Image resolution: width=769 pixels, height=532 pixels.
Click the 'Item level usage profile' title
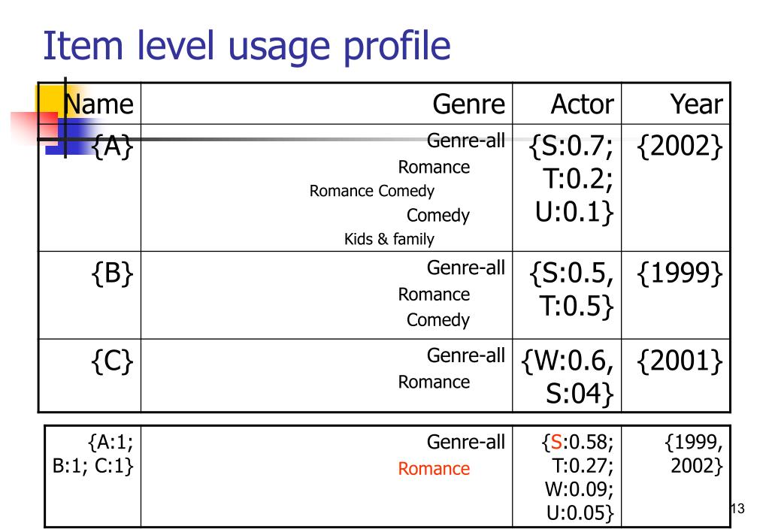tap(247, 46)
